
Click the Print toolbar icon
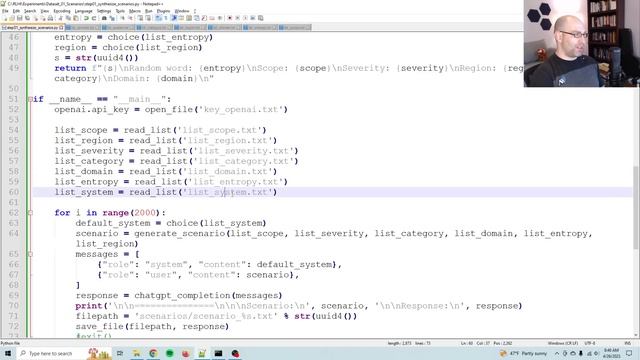tap(50, 18)
